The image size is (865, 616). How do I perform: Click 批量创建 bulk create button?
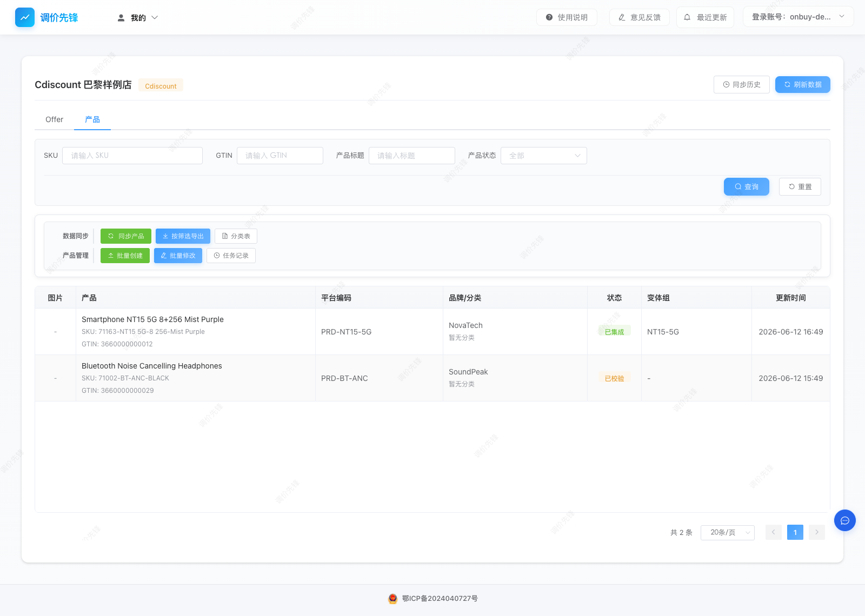125,256
